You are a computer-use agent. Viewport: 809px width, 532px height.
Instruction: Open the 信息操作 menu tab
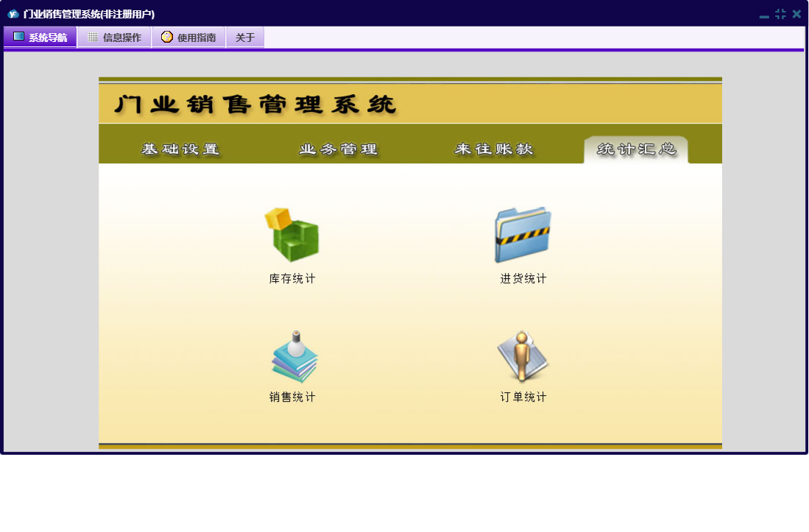115,37
